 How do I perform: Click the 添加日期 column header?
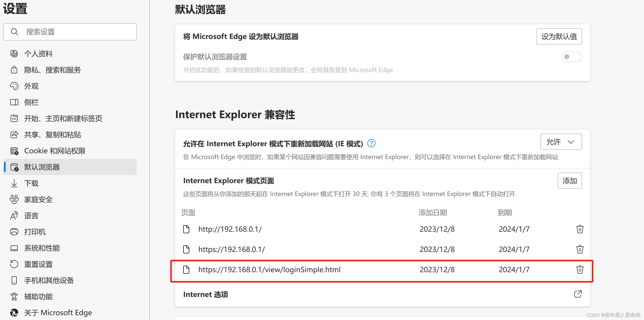(x=433, y=212)
